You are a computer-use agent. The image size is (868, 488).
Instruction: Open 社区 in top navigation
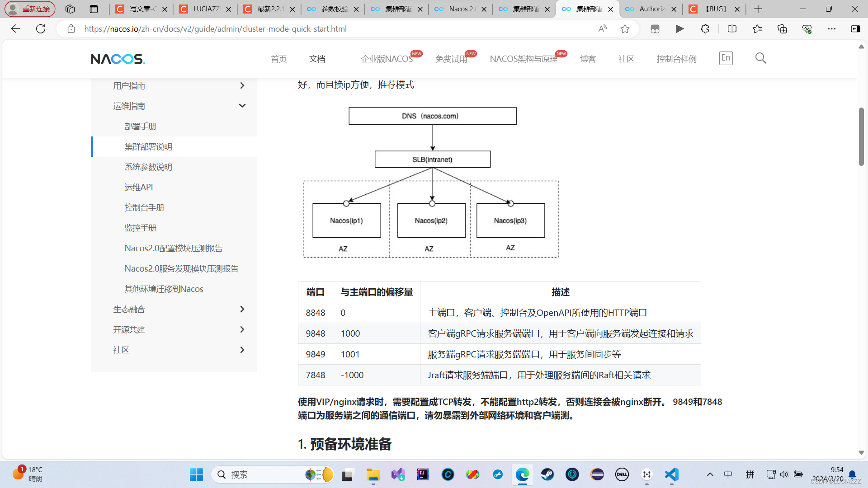tap(626, 59)
